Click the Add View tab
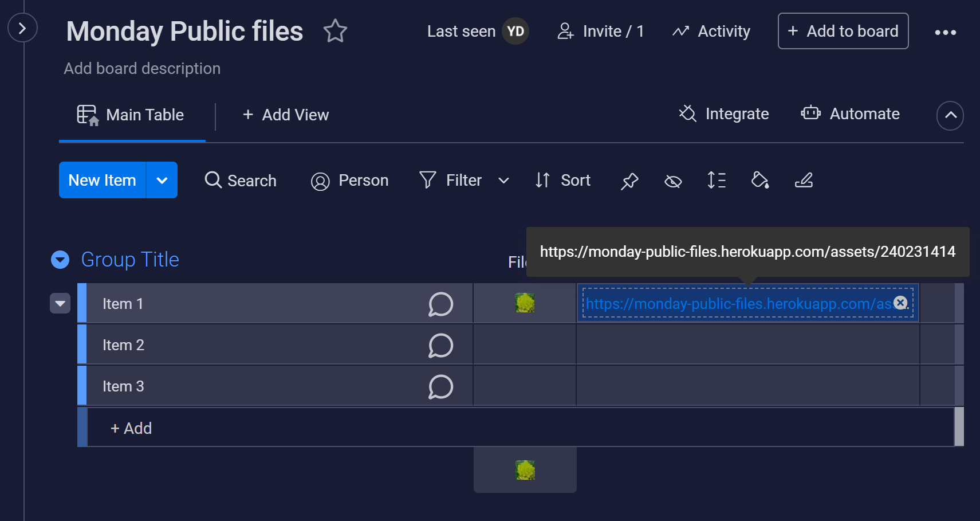The width and height of the screenshot is (980, 521). click(286, 115)
